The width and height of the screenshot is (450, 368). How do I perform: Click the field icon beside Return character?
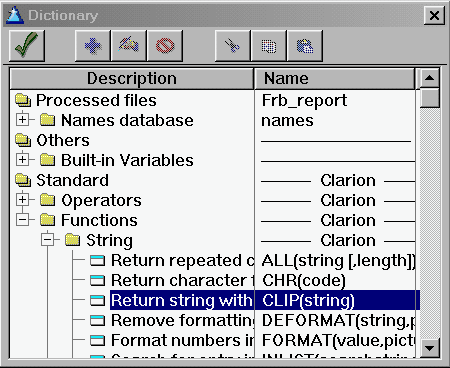(x=98, y=280)
